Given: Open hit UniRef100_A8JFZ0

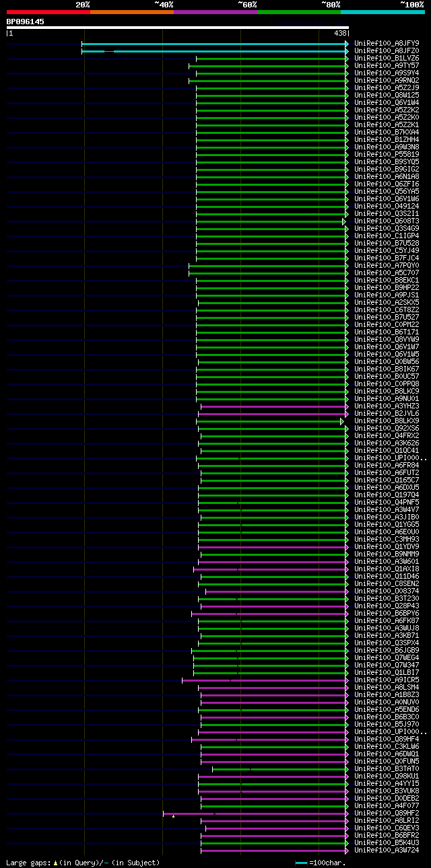Looking at the screenshot, I should tap(387, 51).
